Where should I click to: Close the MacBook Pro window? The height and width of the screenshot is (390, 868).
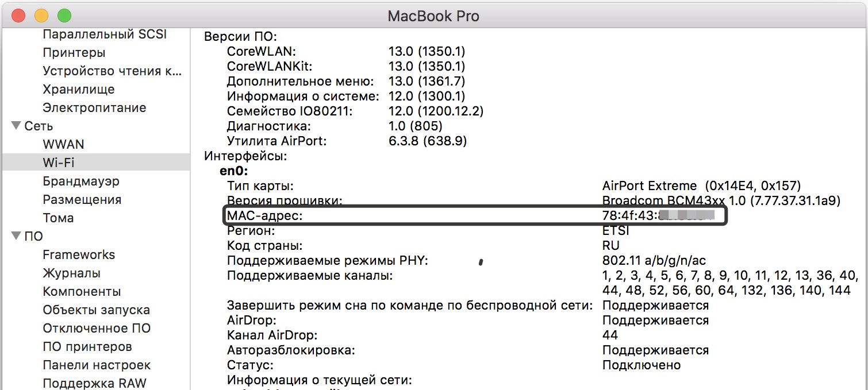tap(18, 16)
